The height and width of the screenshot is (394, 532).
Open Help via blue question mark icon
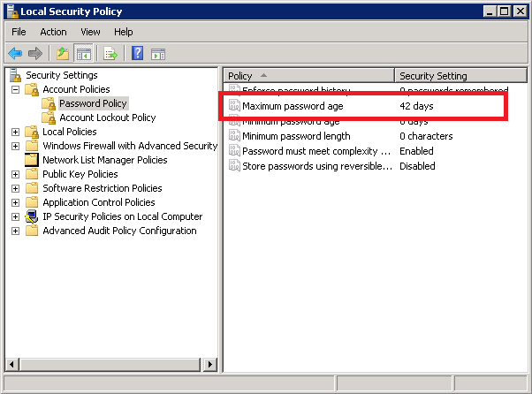point(137,53)
